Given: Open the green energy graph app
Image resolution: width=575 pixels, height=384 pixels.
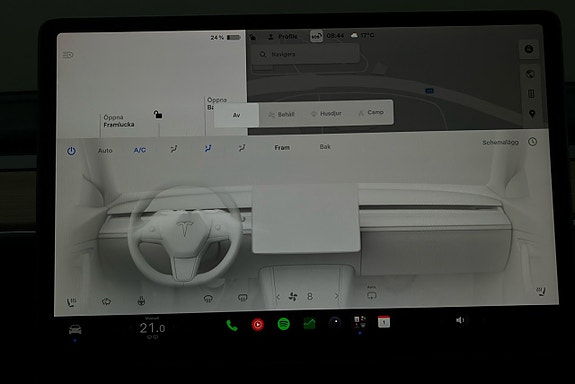Looking at the screenshot, I should pyautogui.click(x=310, y=323).
